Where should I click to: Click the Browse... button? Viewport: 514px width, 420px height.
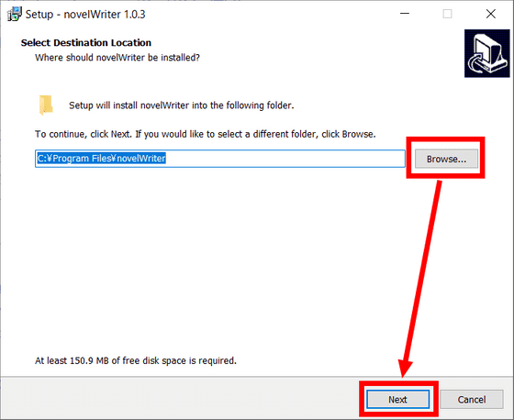[x=446, y=159]
